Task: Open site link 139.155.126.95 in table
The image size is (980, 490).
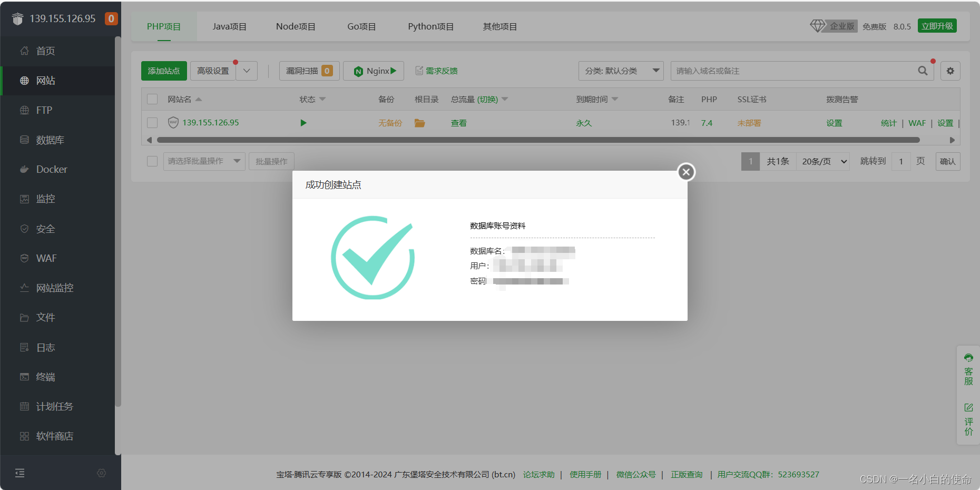Action: coord(211,122)
